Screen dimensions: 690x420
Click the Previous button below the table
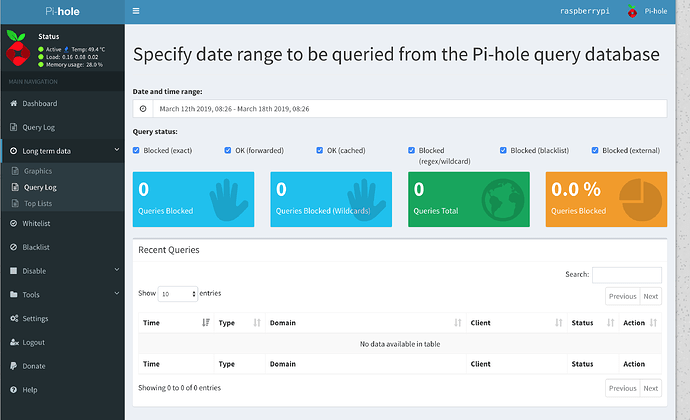pyautogui.click(x=622, y=388)
